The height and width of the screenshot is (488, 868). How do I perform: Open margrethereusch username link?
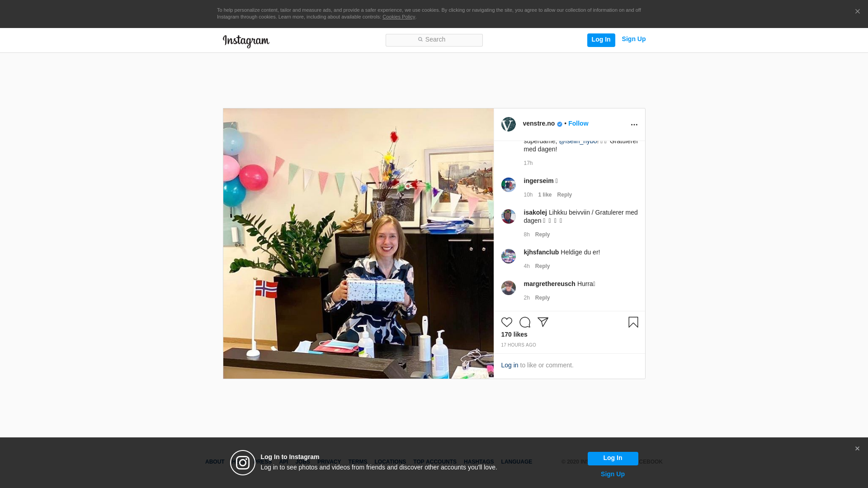coord(549,284)
